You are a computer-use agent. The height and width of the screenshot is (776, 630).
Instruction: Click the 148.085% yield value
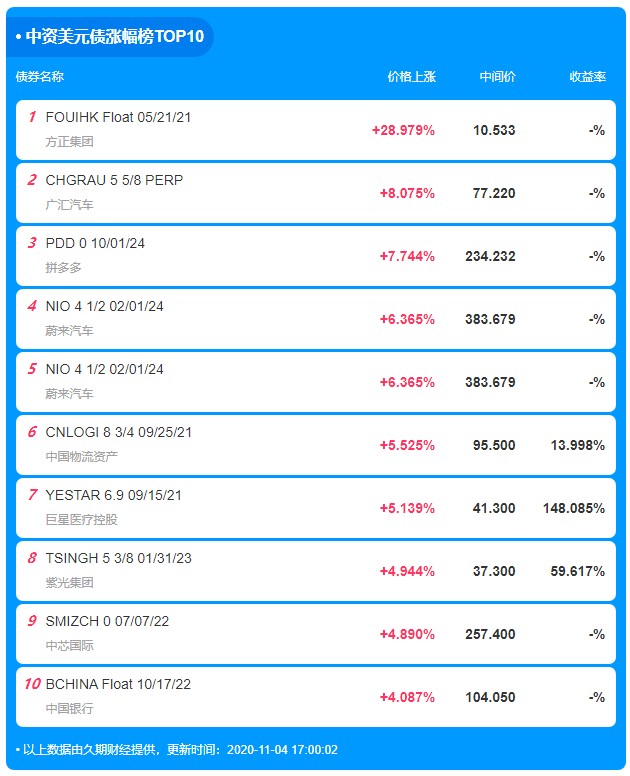[x=574, y=508]
